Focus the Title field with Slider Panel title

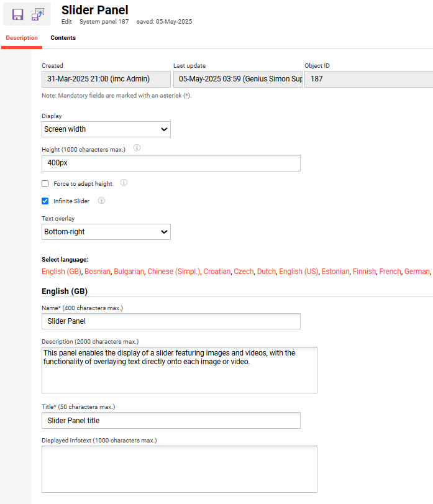tap(171, 421)
